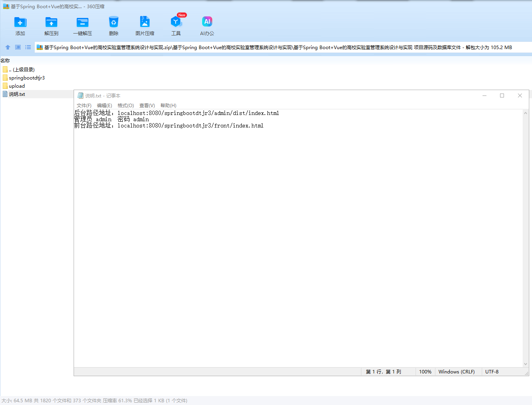Click the Notepad window resize grip

526,373
